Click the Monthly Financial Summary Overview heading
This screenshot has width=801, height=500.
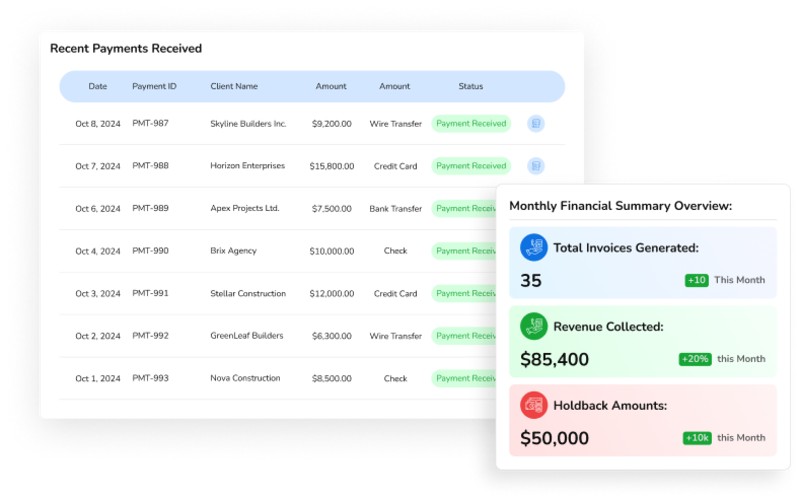[x=621, y=206]
